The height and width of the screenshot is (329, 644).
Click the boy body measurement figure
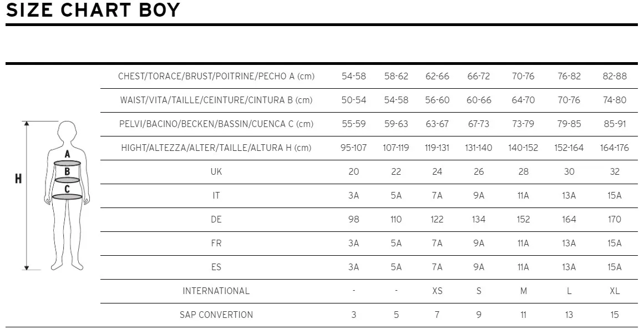pos(67,195)
